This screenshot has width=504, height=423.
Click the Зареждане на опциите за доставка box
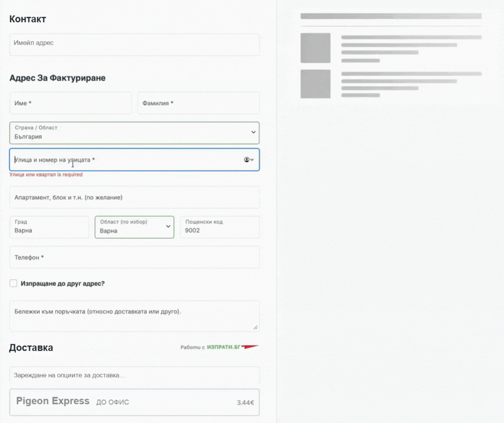135,375
